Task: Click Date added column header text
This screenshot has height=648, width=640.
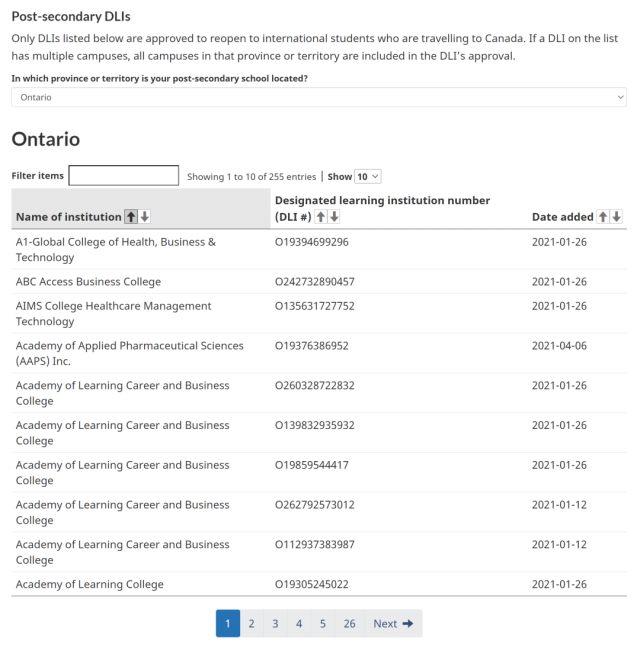Action: point(563,217)
